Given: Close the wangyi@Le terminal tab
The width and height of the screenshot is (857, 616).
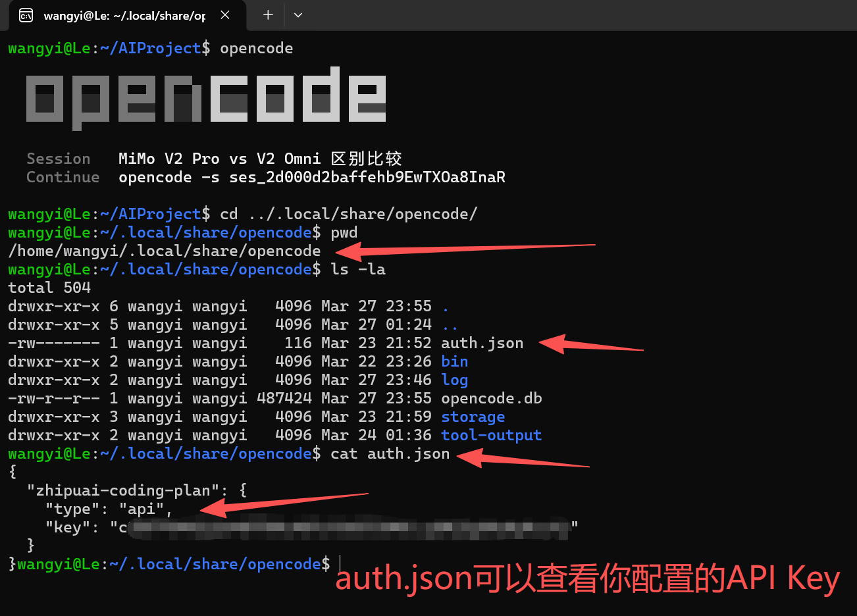Looking at the screenshot, I should 225,14.
